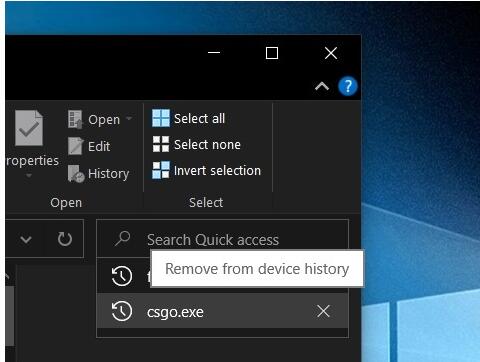Viewport: 480px width, 362px height.
Task: Collapse the ribbon with chevron arrow
Action: click(322, 87)
